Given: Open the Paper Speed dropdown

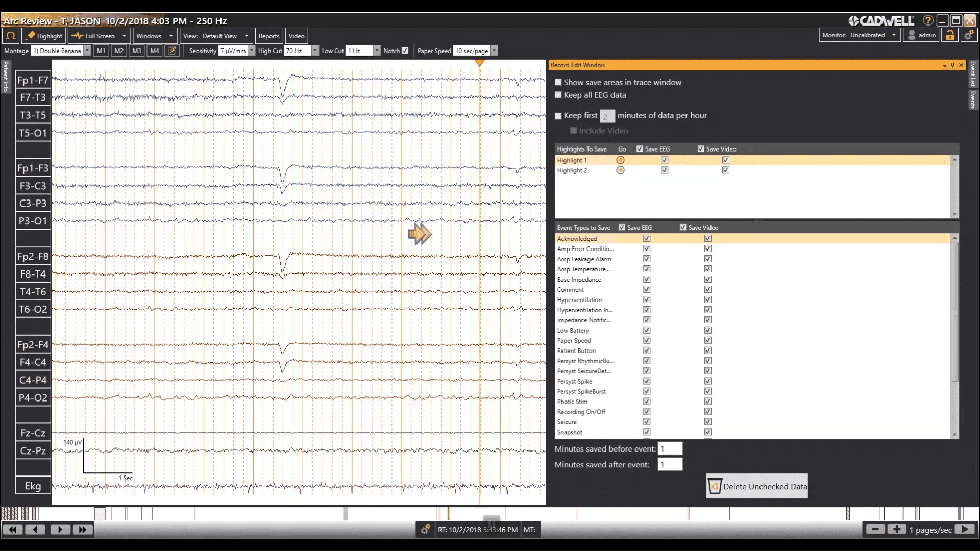Looking at the screenshot, I should [x=494, y=51].
